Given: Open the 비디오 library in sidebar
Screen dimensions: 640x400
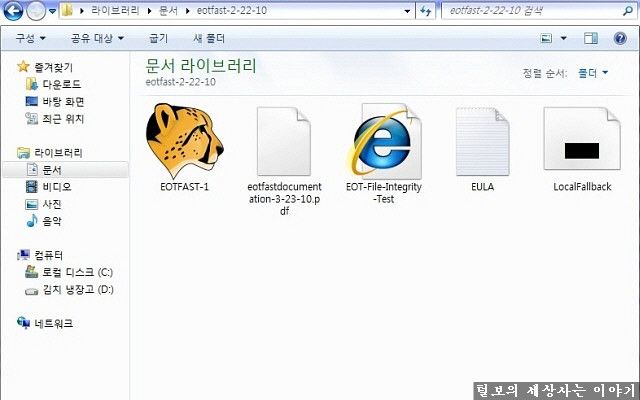Looking at the screenshot, I should (x=57, y=187).
